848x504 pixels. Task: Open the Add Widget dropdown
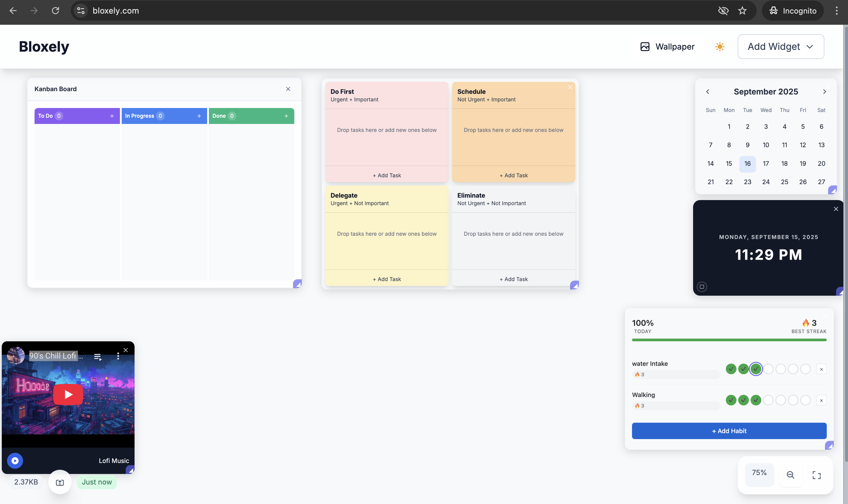pyautogui.click(x=780, y=47)
